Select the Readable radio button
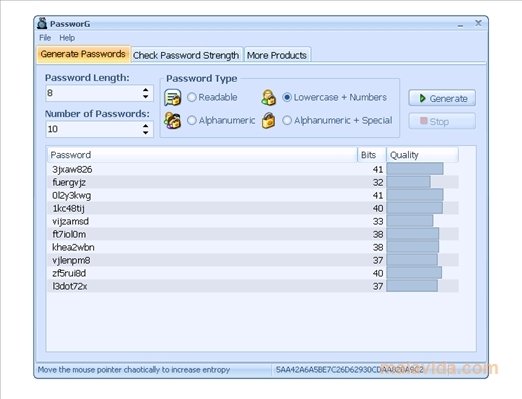Screen dimensions: 522x399 coord(192,97)
